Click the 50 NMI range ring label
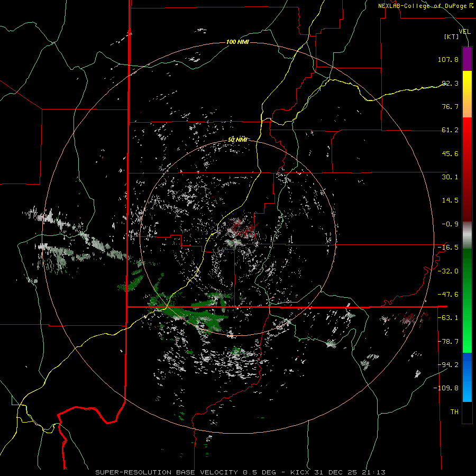Viewport: 476px width, 476px height. [x=237, y=140]
